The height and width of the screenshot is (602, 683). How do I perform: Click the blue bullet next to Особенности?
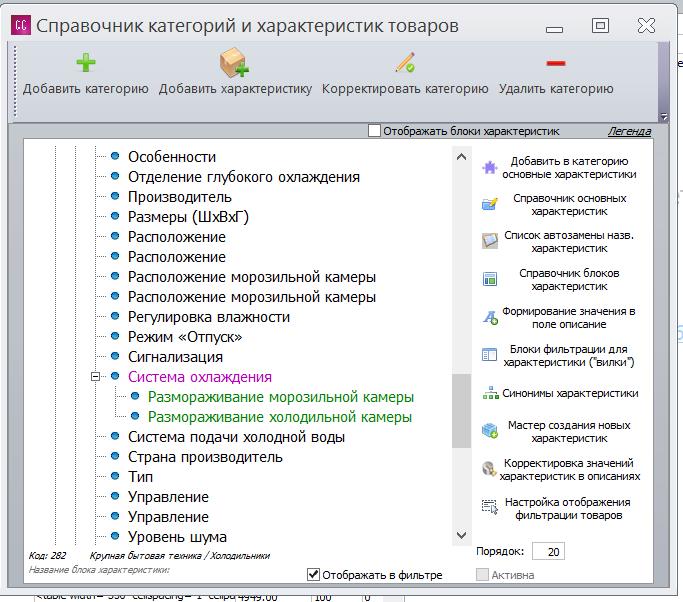(115, 156)
